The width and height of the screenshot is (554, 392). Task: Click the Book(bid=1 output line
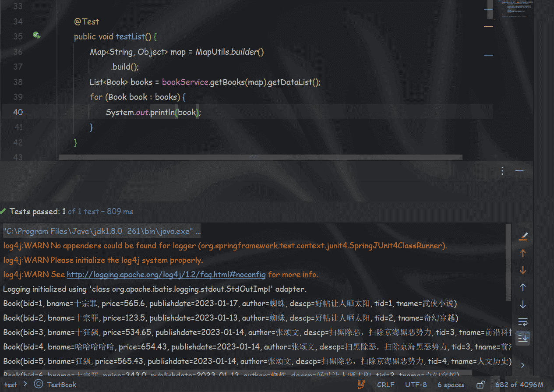[230, 304]
